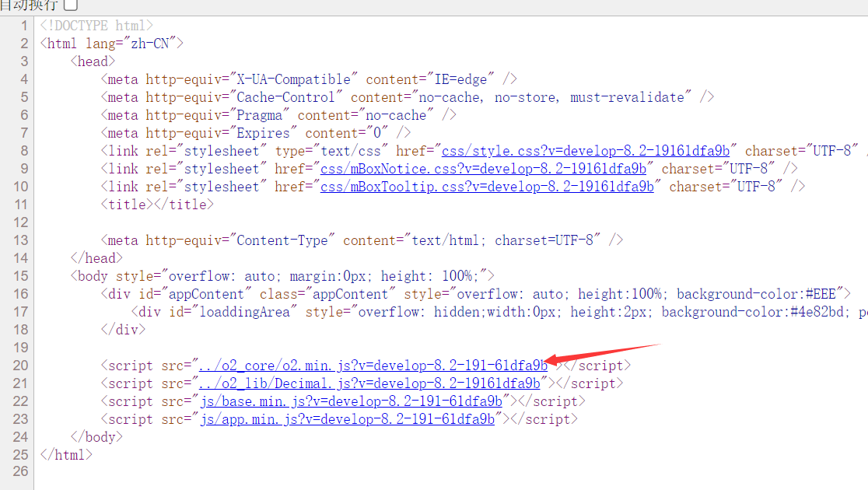Click the empty <title></title> tag
This screenshot has width=868, height=490.
pos(157,205)
